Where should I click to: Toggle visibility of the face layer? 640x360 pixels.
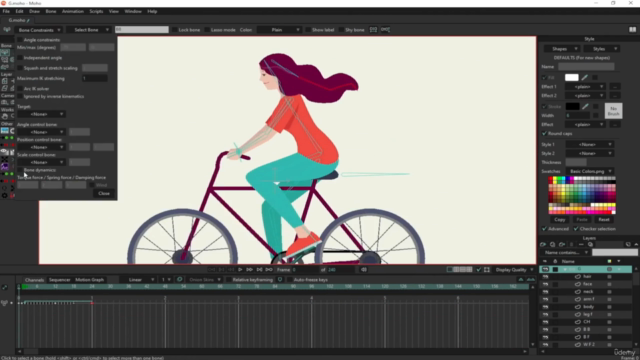pyautogui.click(x=545, y=284)
